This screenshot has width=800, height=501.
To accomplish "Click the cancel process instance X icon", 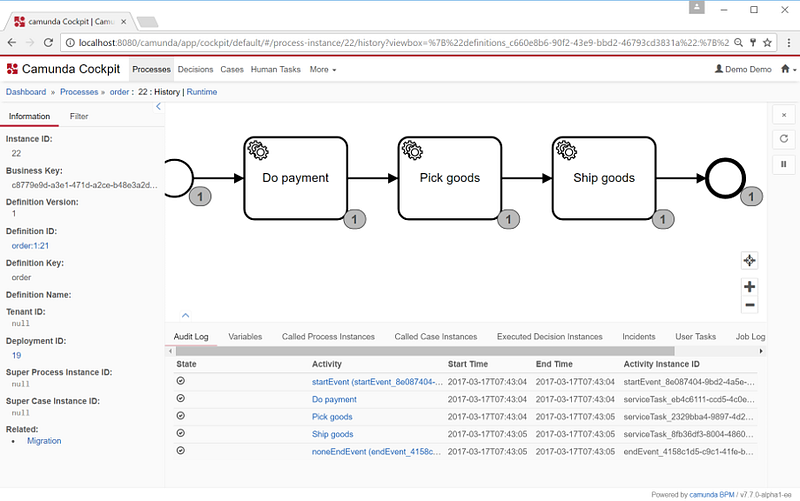I will pyautogui.click(x=783, y=115).
